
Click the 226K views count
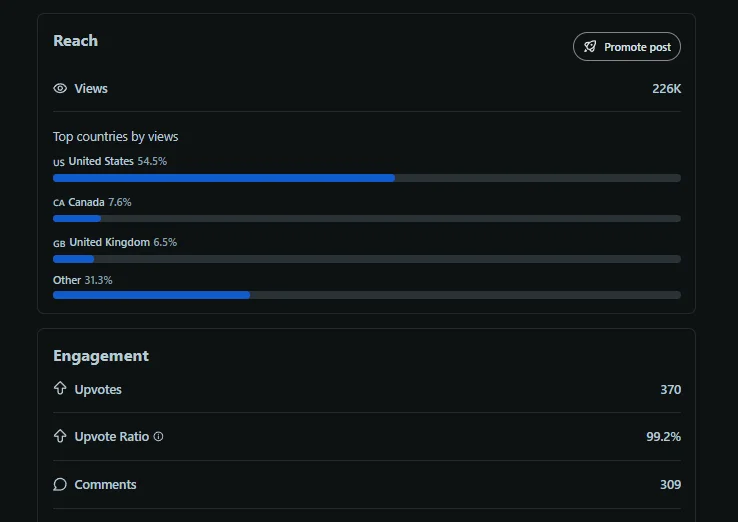tap(666, 89)
